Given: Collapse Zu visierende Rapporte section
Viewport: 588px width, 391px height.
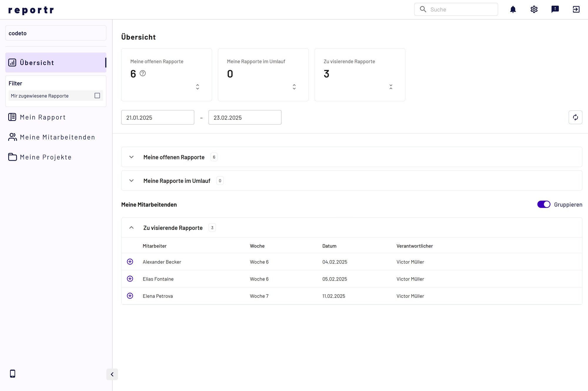Looking at the screenshot, I should pyautogui.click(x=131, y=228).
